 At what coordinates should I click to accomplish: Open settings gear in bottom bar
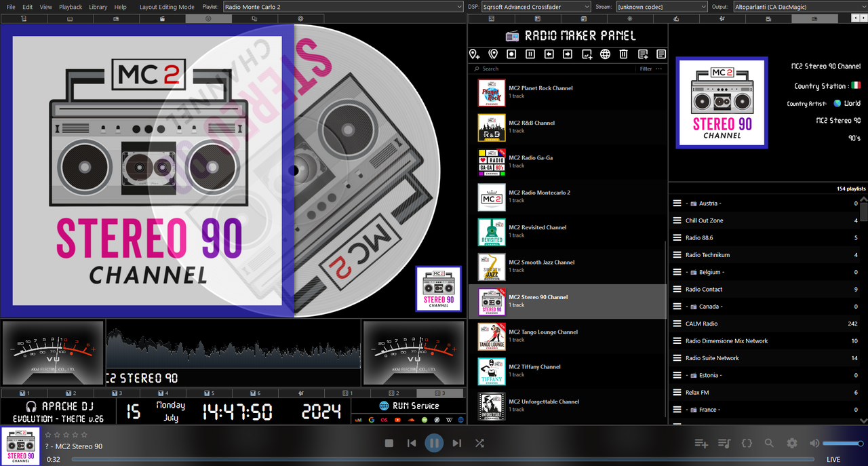(x=792, y=443)
